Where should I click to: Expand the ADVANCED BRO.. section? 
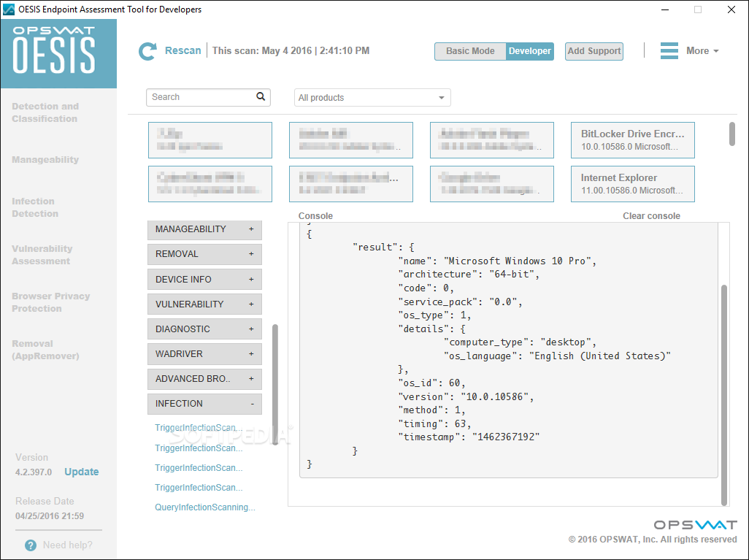(x=204, y=379)
